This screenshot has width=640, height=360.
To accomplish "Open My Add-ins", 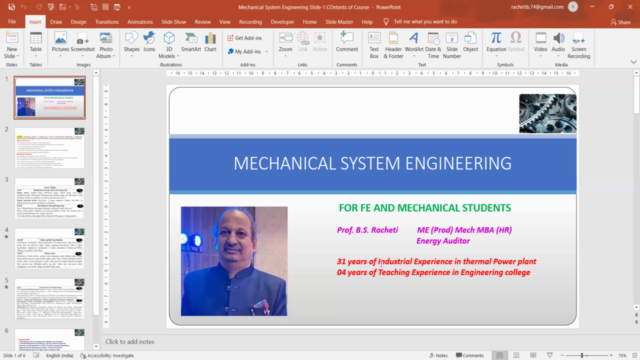I will click(x=244, y=51).
